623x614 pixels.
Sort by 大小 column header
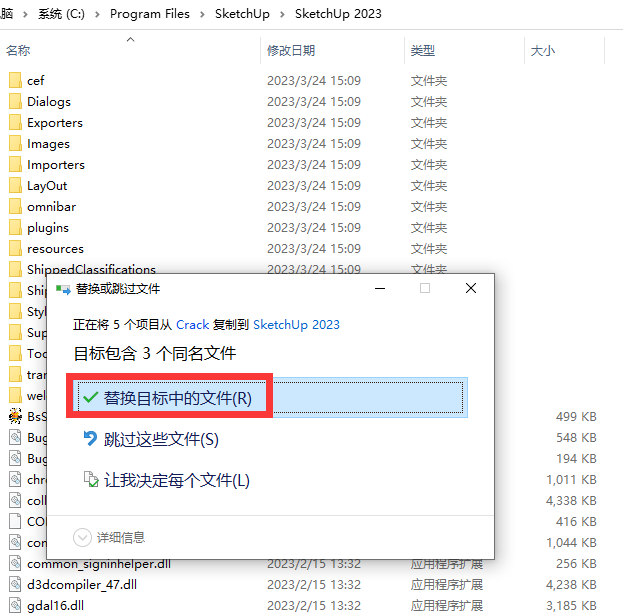pos(543,50)
